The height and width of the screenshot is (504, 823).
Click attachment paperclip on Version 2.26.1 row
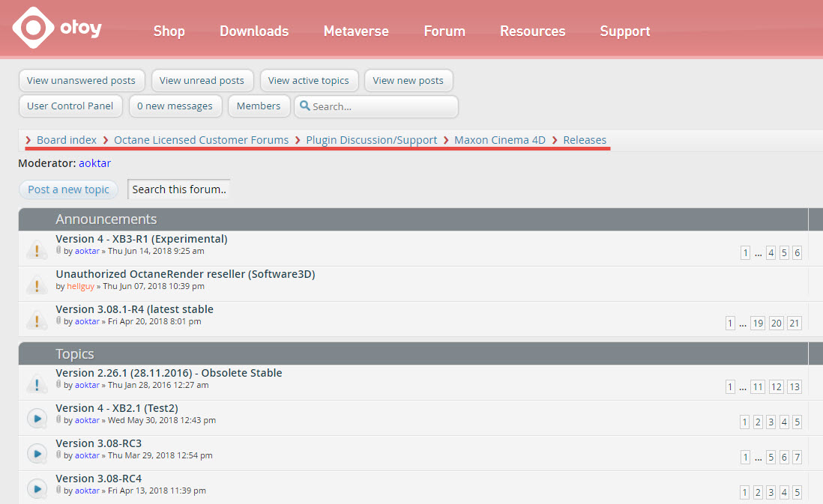click(x=58, y=384)
